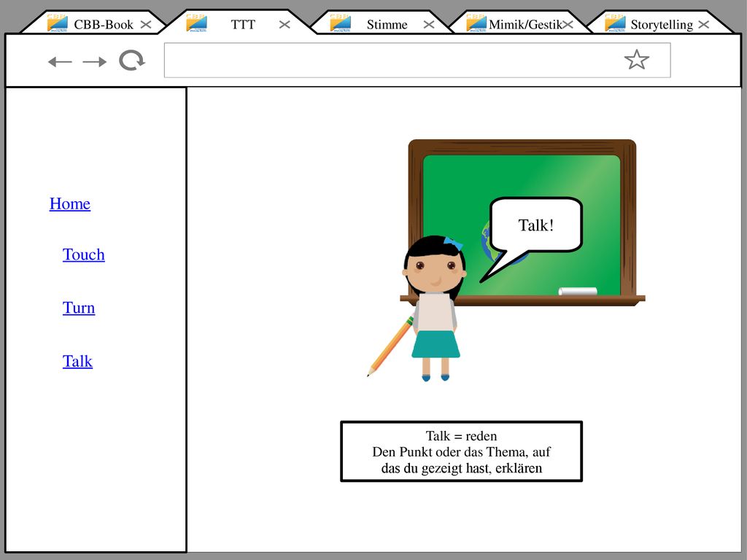The height and width of the screenshot is (560, 747).
Task: Follow the Touch link
Action: coord(84,254)
